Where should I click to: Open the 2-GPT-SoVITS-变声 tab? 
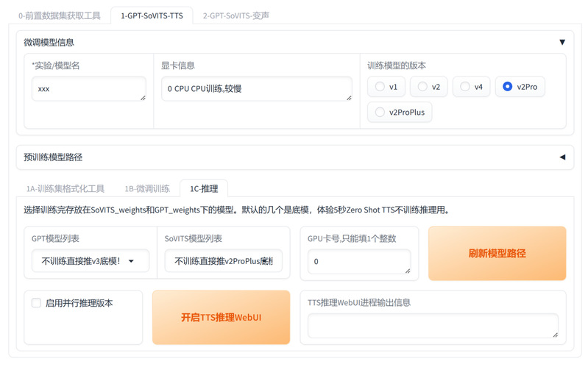point(235,15)
